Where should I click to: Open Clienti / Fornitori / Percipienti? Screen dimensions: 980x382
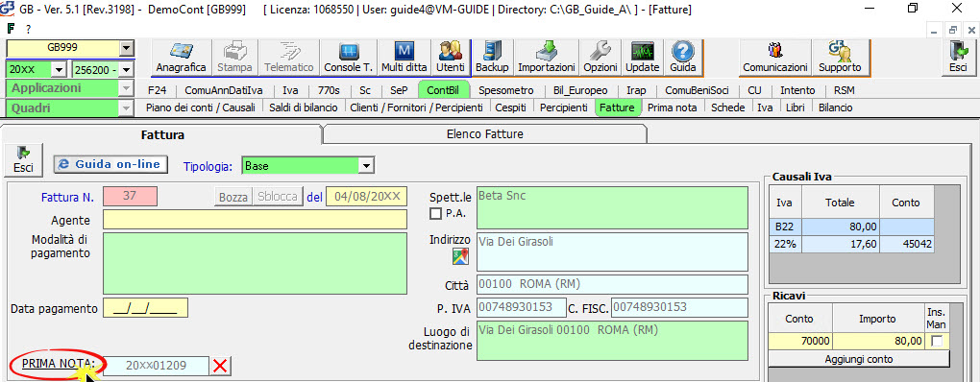coord(416,108)
